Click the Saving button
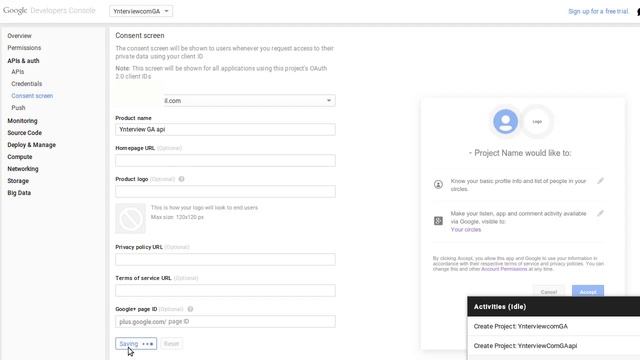This screenshot has width=640, height=360. point(136,344)
